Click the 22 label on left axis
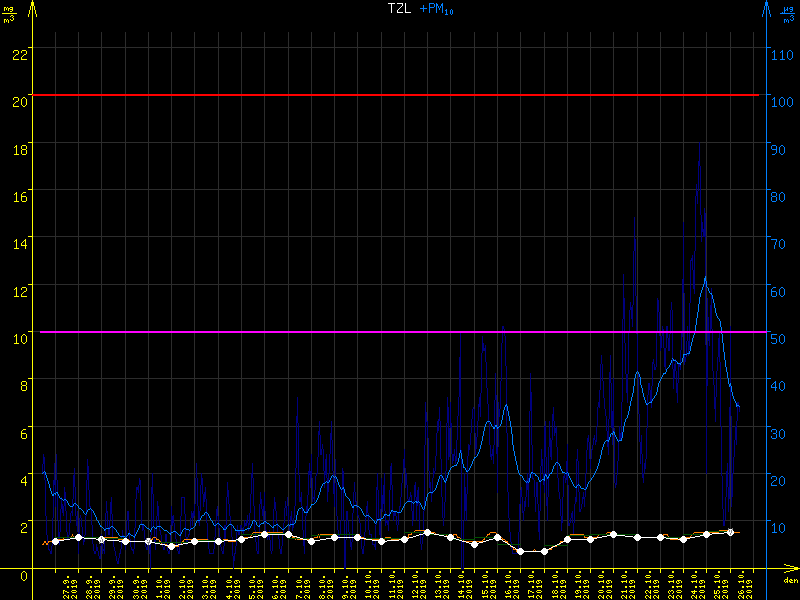 18,54
